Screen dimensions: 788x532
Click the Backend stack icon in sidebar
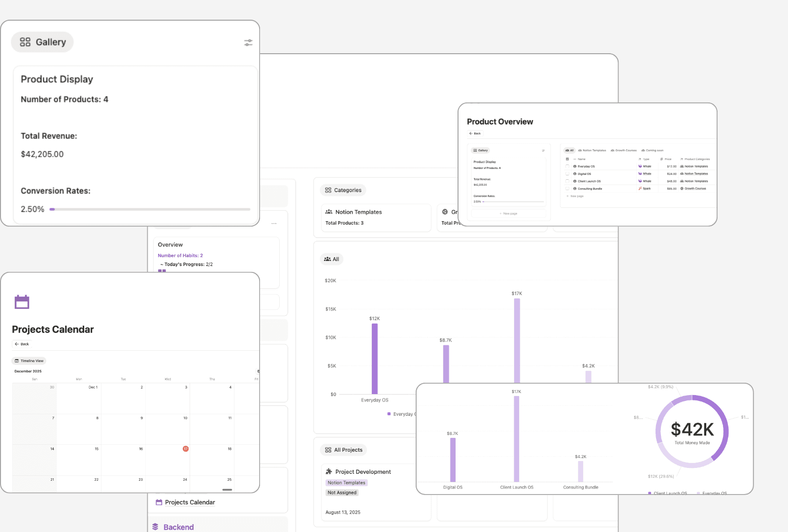pos(156,527)
